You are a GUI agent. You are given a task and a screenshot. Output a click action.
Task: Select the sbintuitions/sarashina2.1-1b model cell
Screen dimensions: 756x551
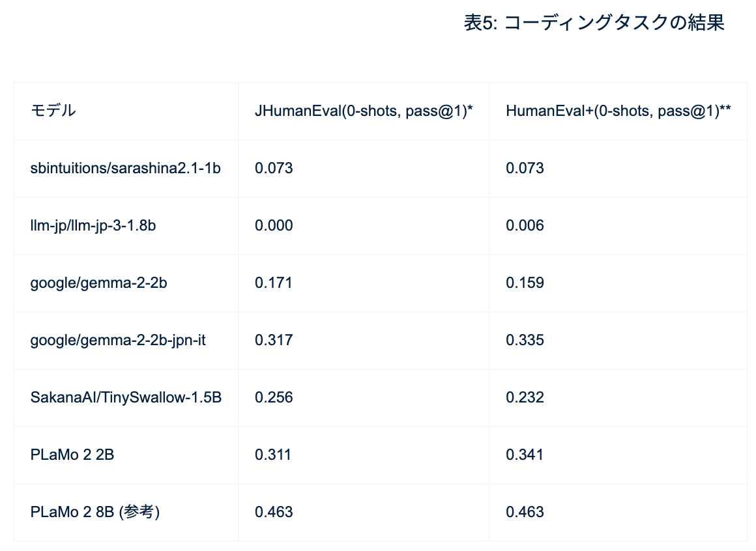point(126,168)
